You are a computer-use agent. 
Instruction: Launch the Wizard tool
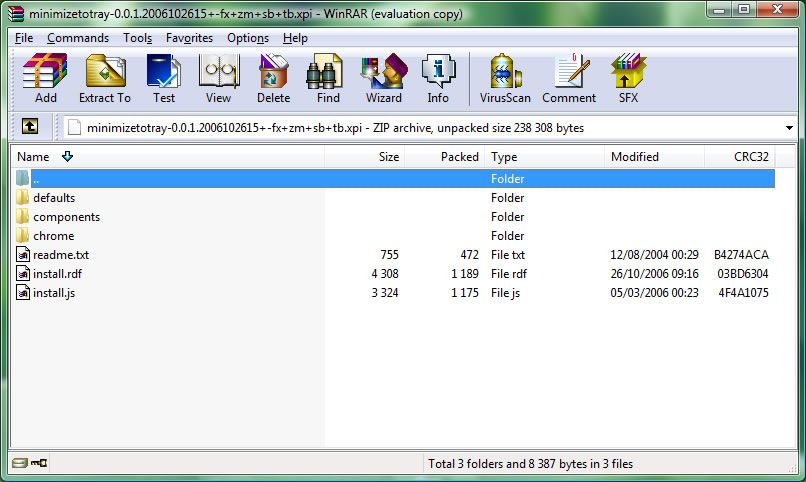[x=384, y=78]
